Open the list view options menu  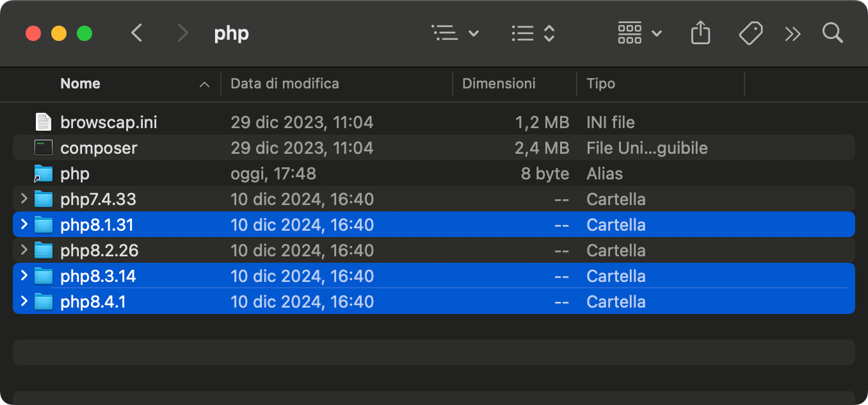pyautogui.click(x=455, y=33)
